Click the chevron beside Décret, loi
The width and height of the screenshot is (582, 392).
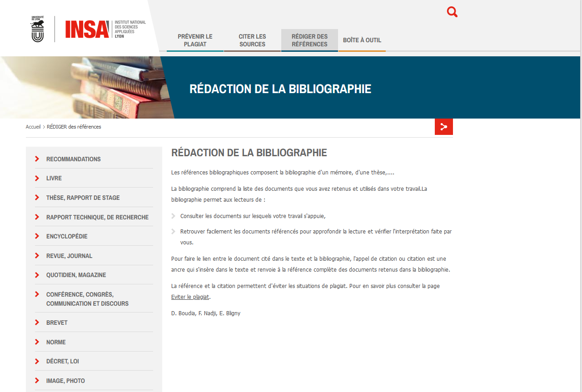tap(37, 361)
